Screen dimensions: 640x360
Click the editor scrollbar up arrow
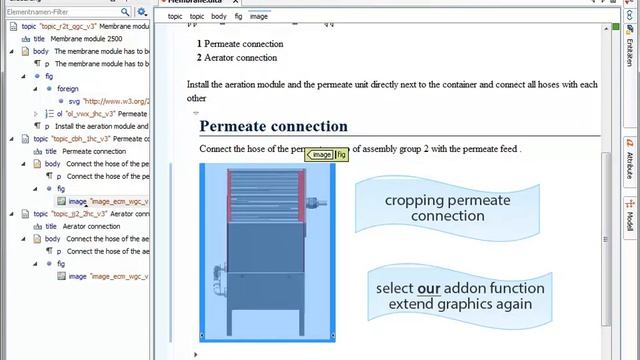point(606,28)
